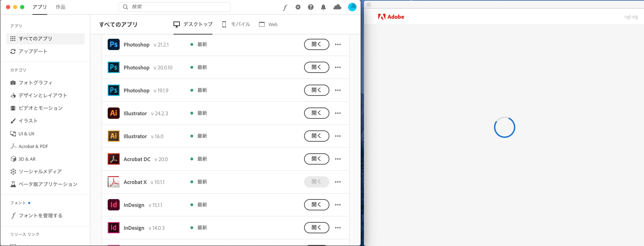Open the settings gear in Creative Cloud
Viewport: 644px width, 246px height.
point(298,7)
